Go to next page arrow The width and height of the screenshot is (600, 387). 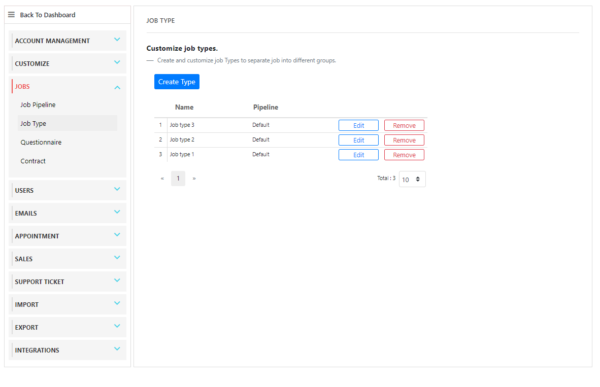(x=194, y=178)
